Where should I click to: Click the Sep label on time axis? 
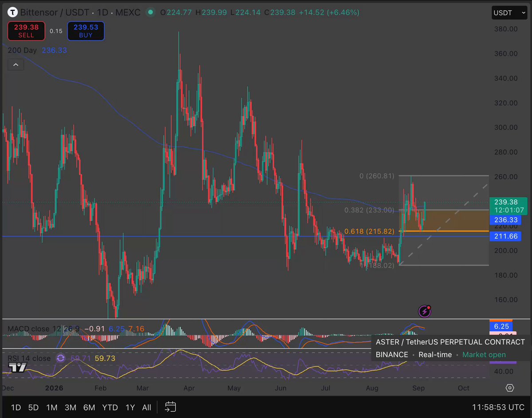click(418, 388)
